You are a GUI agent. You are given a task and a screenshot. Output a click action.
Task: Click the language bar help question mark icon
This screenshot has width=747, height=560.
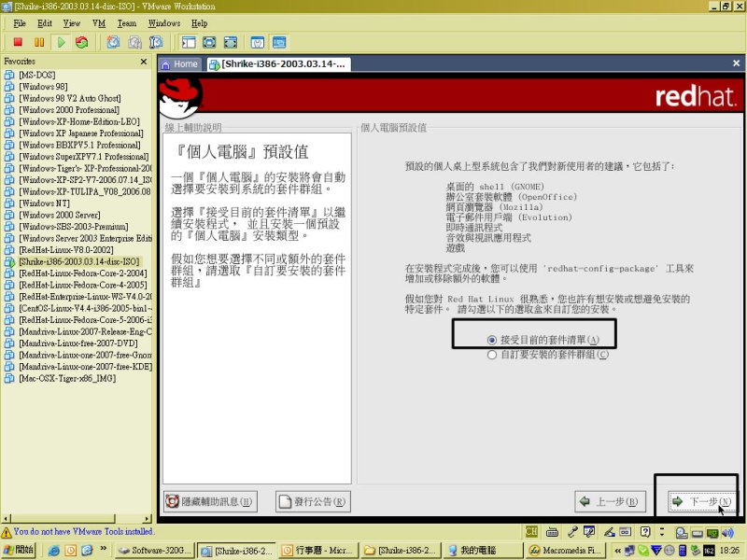(x=645, y=531)
